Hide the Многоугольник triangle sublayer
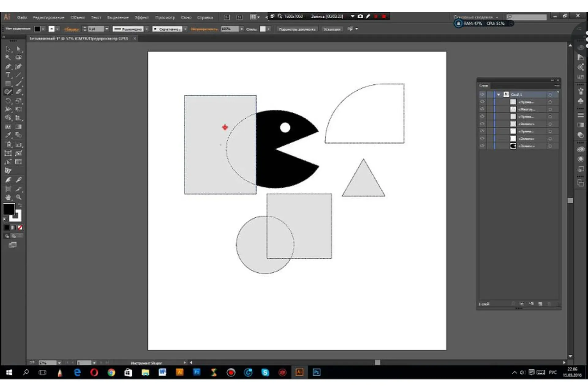The height and width of the screenshot is (392, 588). pyautogui.click(x=482, y=109)
